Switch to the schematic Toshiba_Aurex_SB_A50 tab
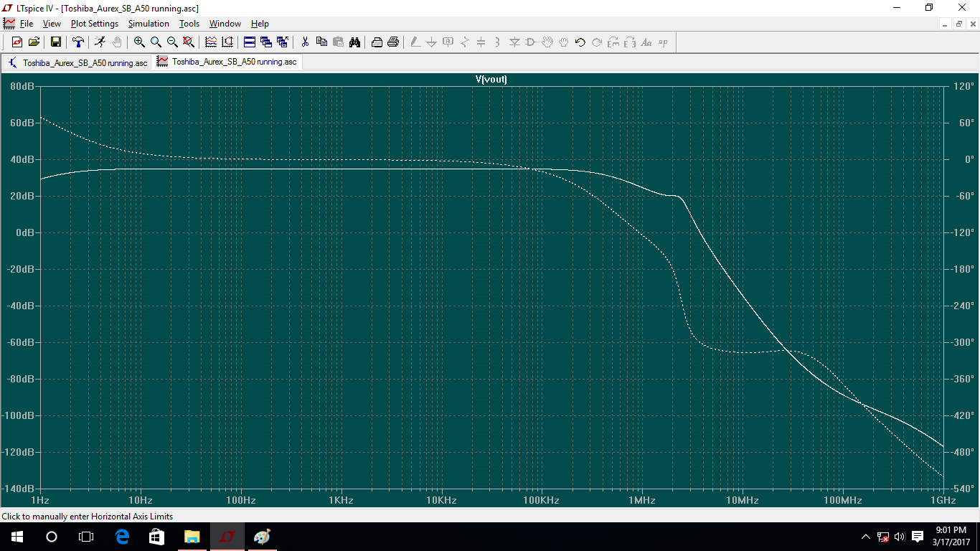 (77, 62)
